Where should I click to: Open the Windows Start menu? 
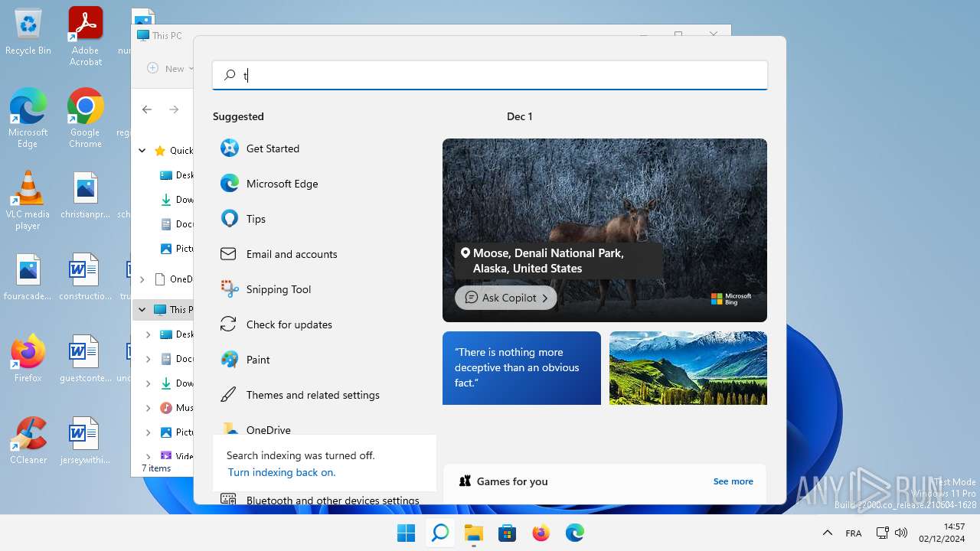coord(407,533)
